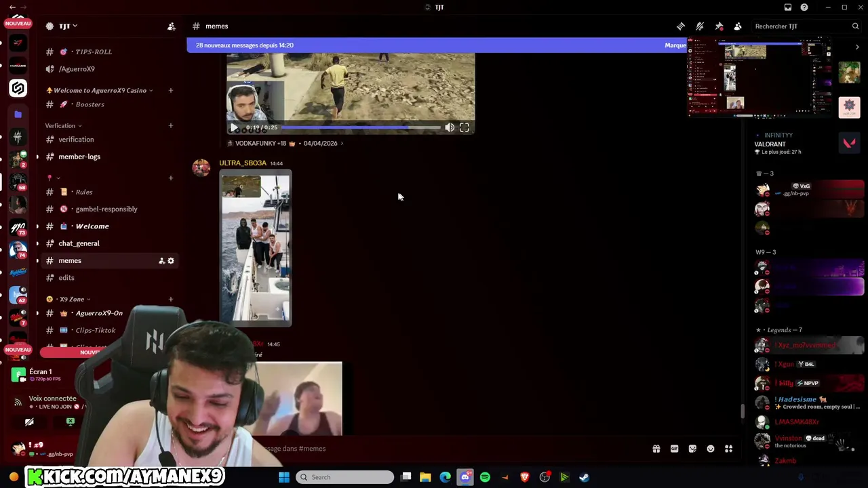Image resolution: width=868 pixels, height=488 pixels.
Task: Open the ULTRA_SBO3A avatar profile
Action: tap(201, 168)
